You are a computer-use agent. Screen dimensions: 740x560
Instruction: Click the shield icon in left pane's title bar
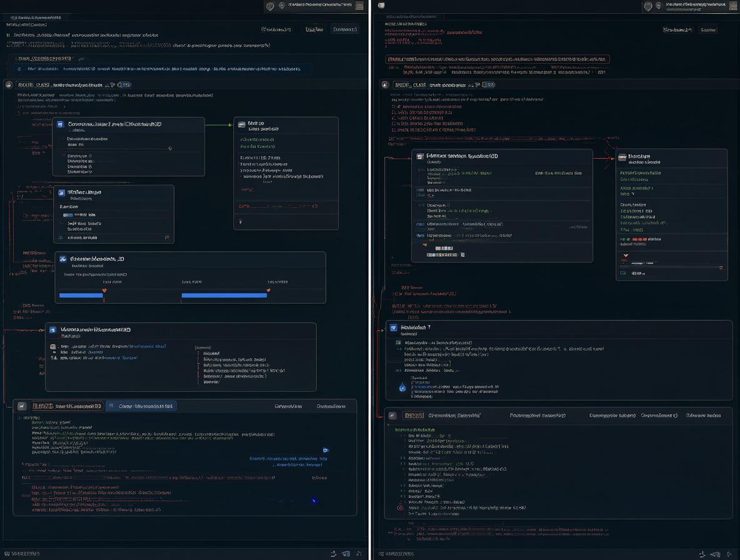click(270, 6)
